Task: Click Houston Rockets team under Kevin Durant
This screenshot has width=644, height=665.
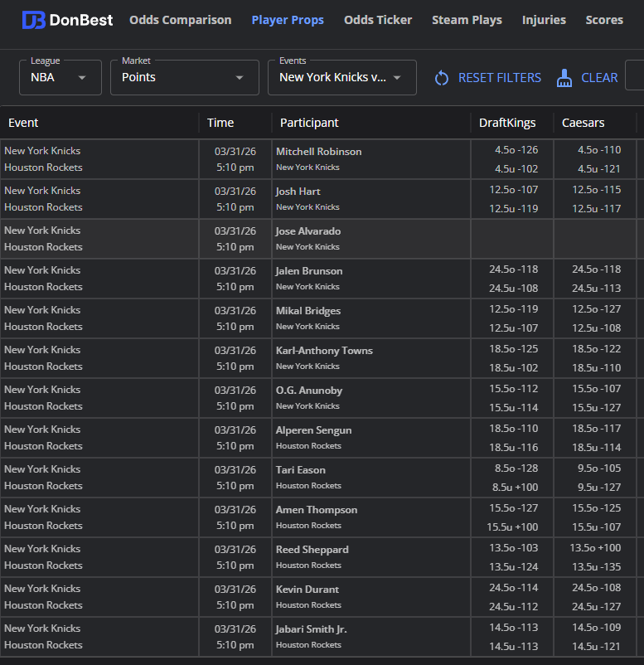Action: tap(308, 605)
